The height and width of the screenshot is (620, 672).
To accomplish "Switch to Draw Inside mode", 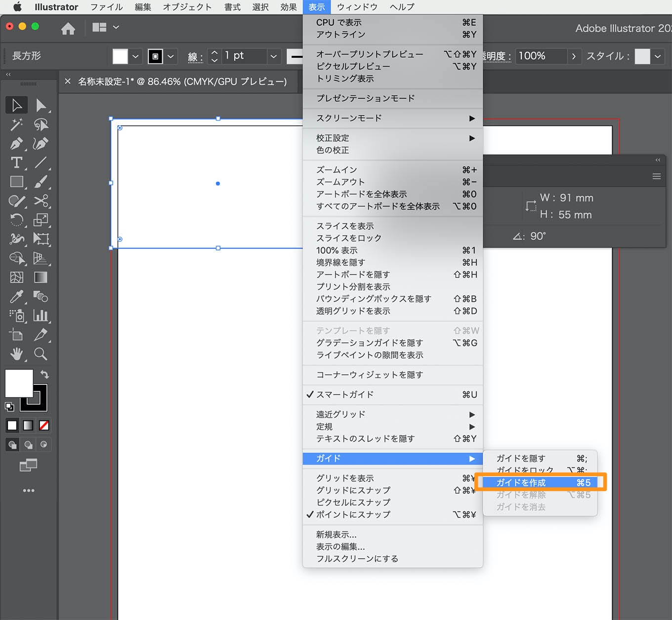I will pyautogui.click(x=44, y=445).
